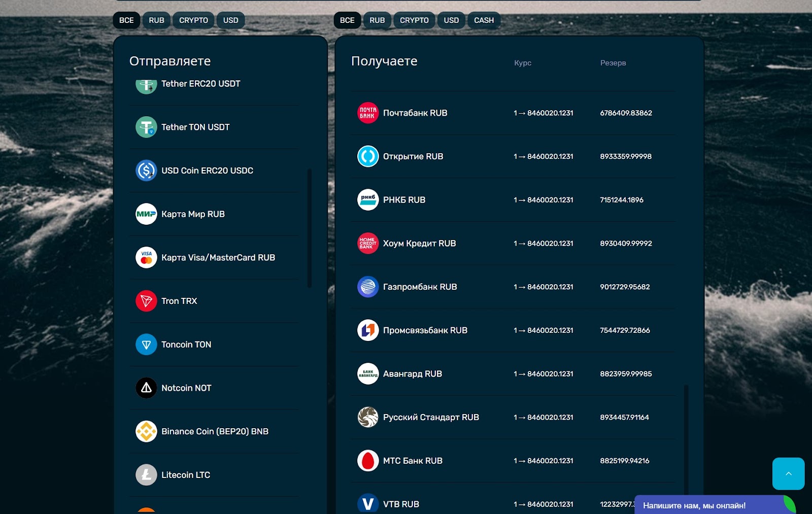Choose Litecoin LTC to send

pyautogui.click(x=214, y=475)
